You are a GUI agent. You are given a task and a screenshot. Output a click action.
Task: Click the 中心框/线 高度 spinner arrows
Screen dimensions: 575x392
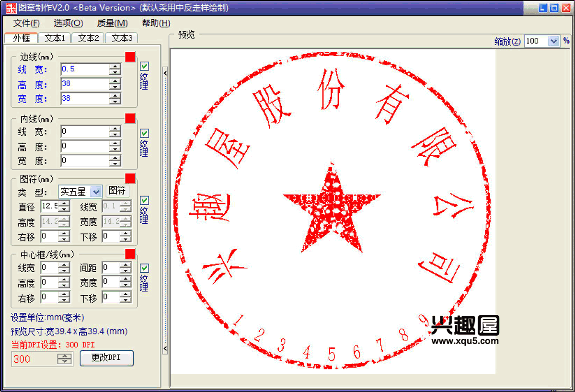click(64, 283)
